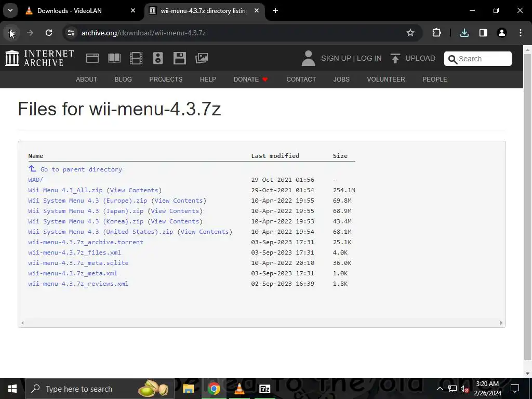
Task: Open the Audio speaker icon
Action: tap(158, 58)
